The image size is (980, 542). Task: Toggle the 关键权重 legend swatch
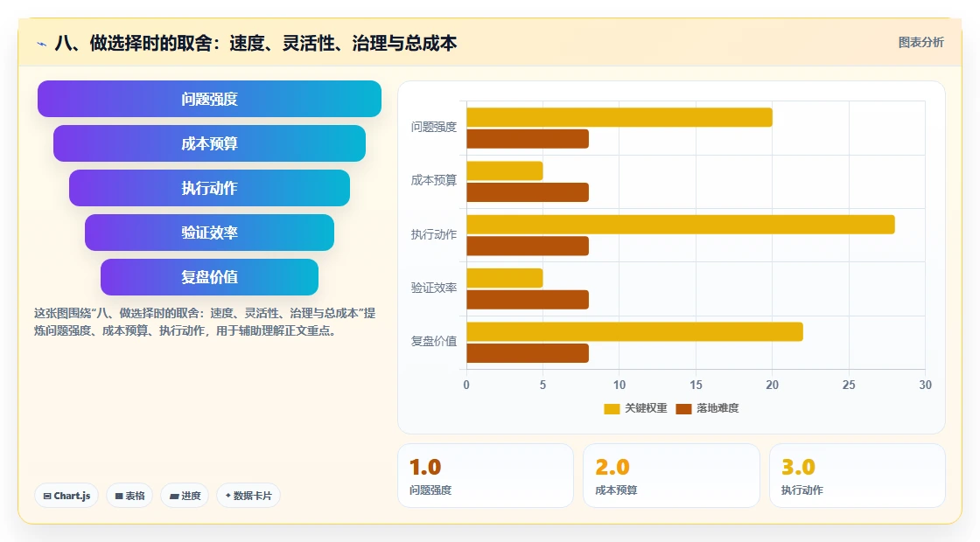click(612, 408)
